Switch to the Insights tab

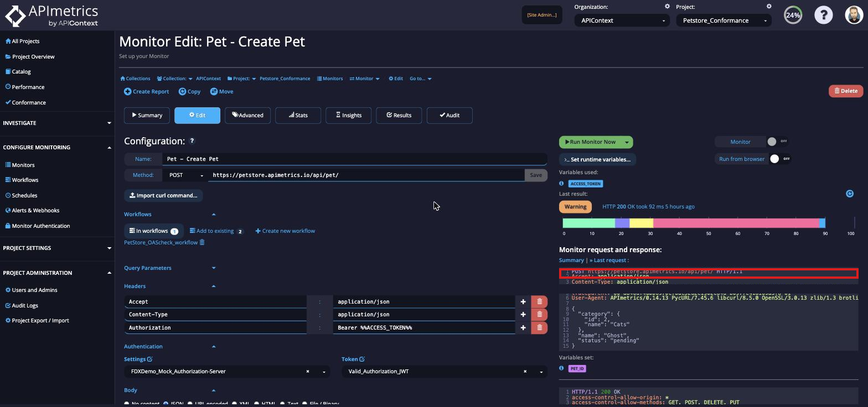coord(348,115)
